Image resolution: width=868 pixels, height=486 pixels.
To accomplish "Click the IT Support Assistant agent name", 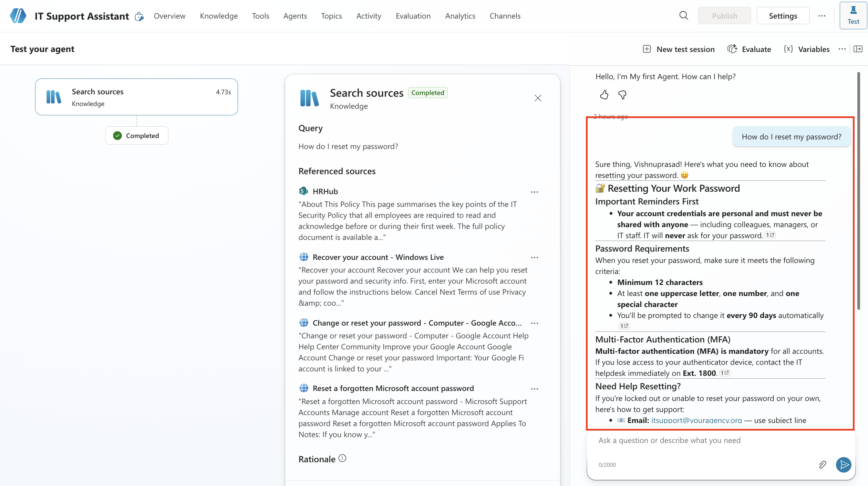I will pyautogui.click(x=82, y=16).
